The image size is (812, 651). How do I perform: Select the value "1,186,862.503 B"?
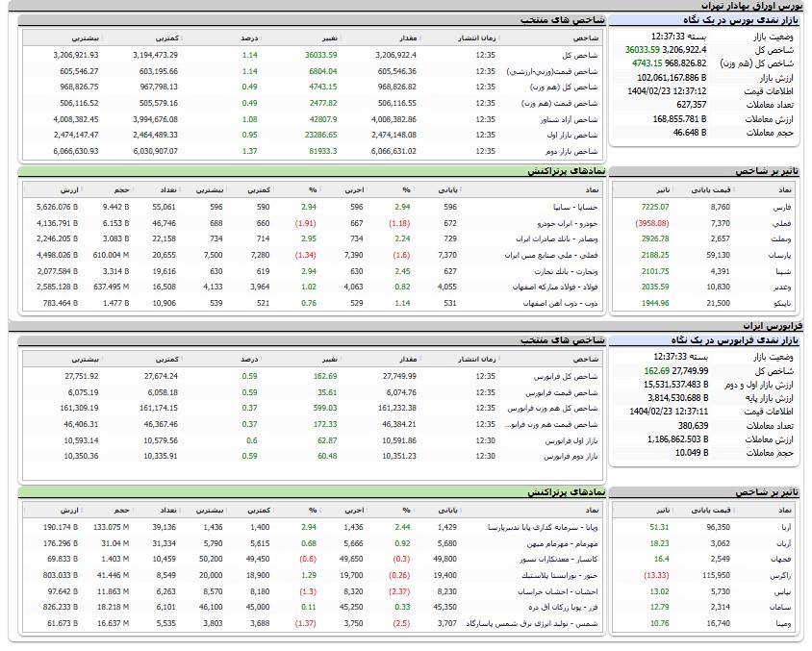678,439
